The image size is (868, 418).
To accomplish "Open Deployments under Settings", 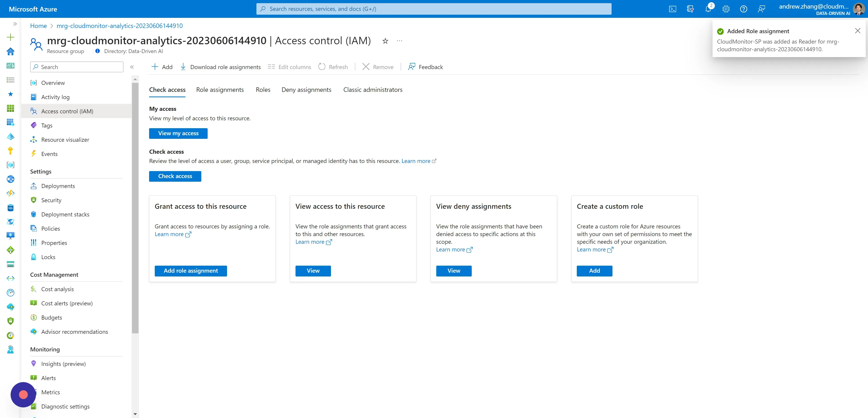I will pyautogui.click(x=77, y=186).
